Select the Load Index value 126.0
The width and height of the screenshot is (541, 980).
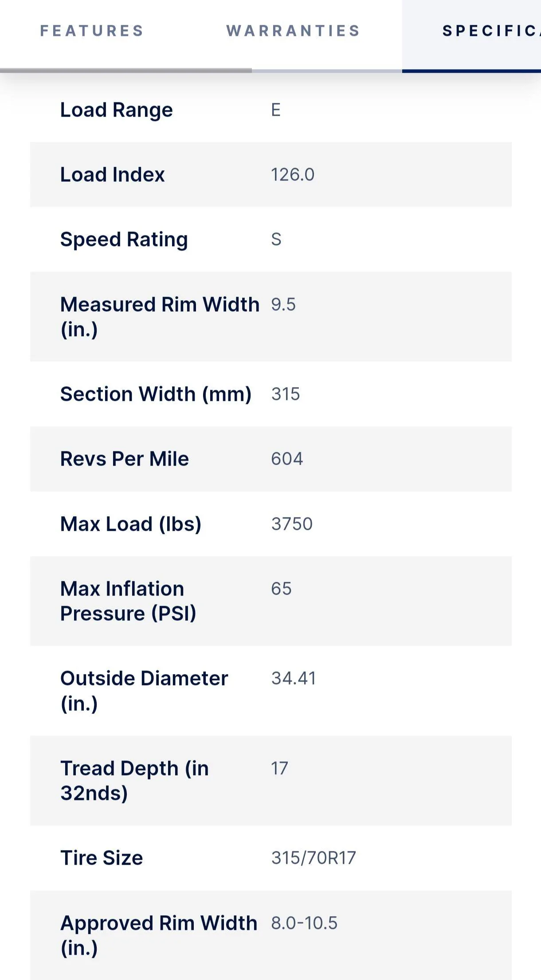(293, 175)
